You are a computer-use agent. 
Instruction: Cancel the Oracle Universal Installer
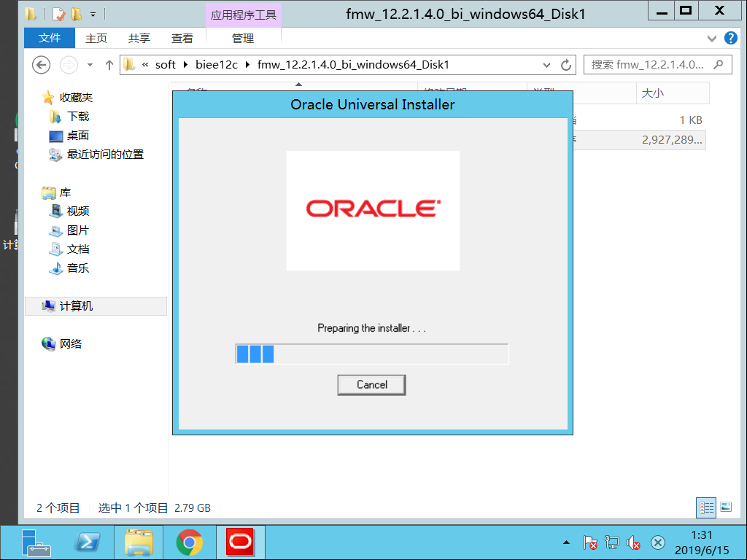pyautogui.click(x=371, y=384)
